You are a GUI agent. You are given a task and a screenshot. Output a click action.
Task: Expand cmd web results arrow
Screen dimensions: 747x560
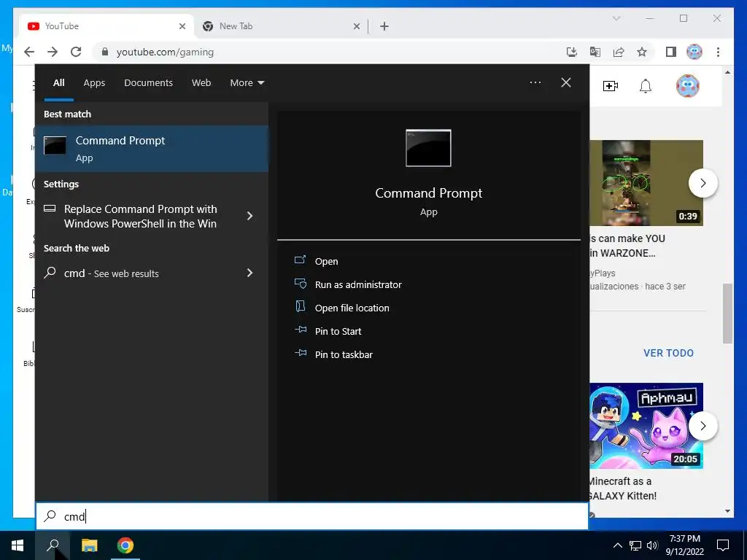pyautogui.click(x=249, y=273)
